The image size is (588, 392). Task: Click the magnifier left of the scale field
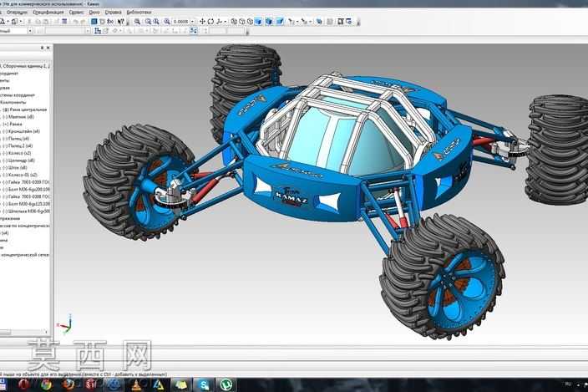[x=167, y=22]
